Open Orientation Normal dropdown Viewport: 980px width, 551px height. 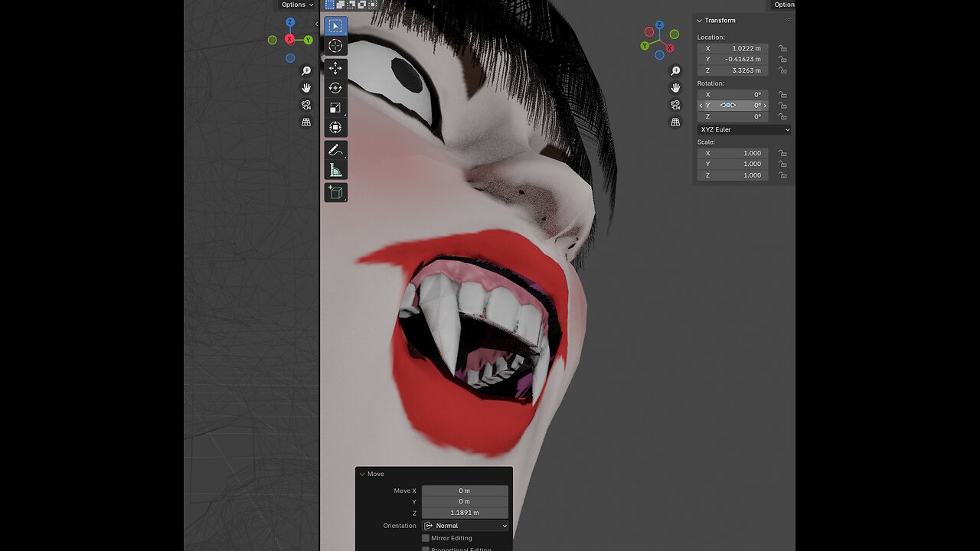(x=465, y=526)
